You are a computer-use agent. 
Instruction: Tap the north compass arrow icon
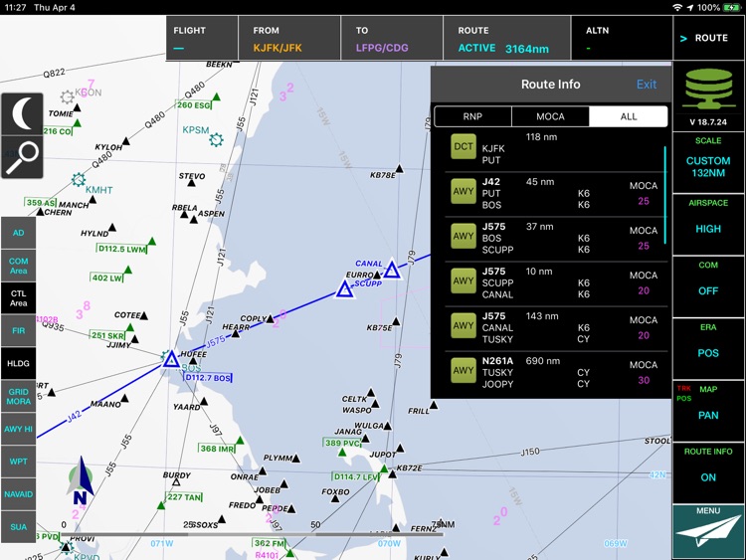coord(80,480)
